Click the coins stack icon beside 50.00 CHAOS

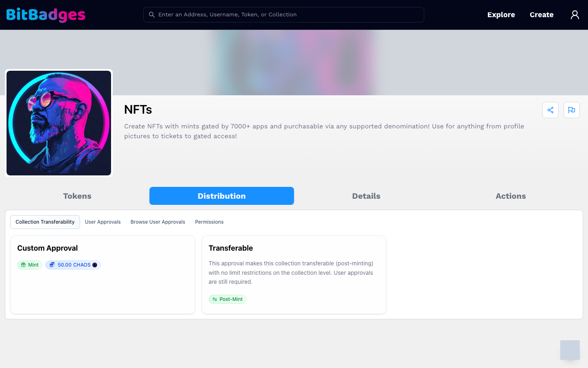52,265
